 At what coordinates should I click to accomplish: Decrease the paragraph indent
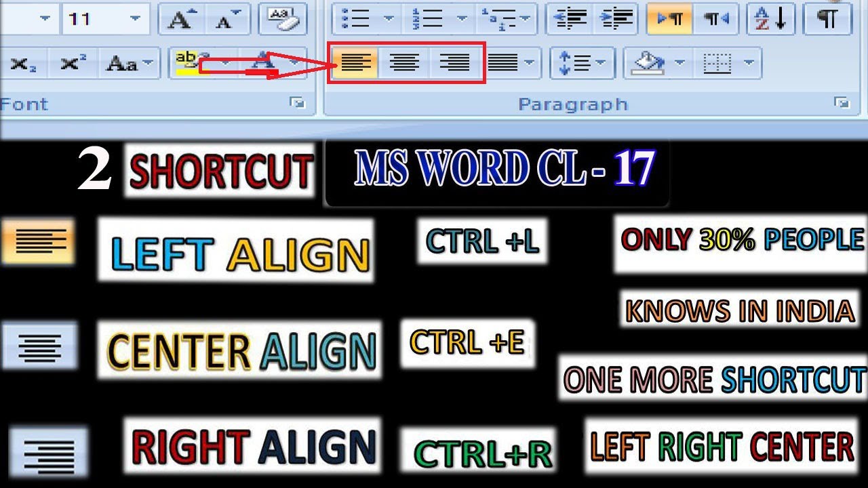570,19
